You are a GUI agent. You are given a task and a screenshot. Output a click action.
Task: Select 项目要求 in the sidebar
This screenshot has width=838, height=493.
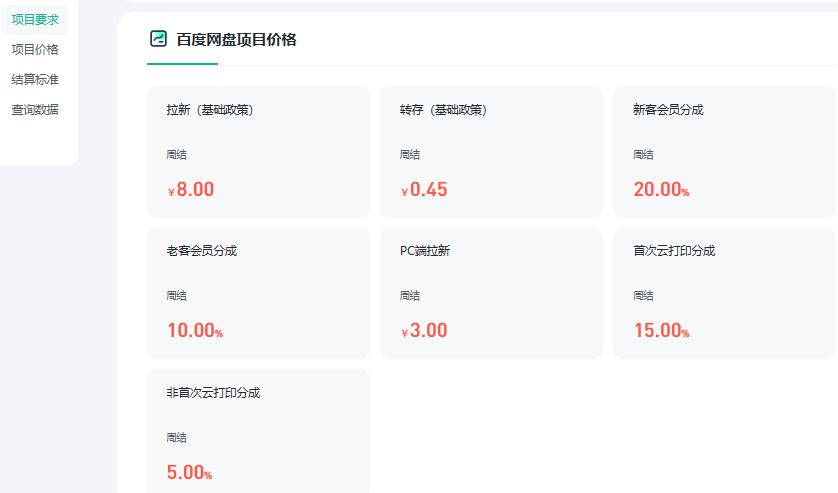35,20
